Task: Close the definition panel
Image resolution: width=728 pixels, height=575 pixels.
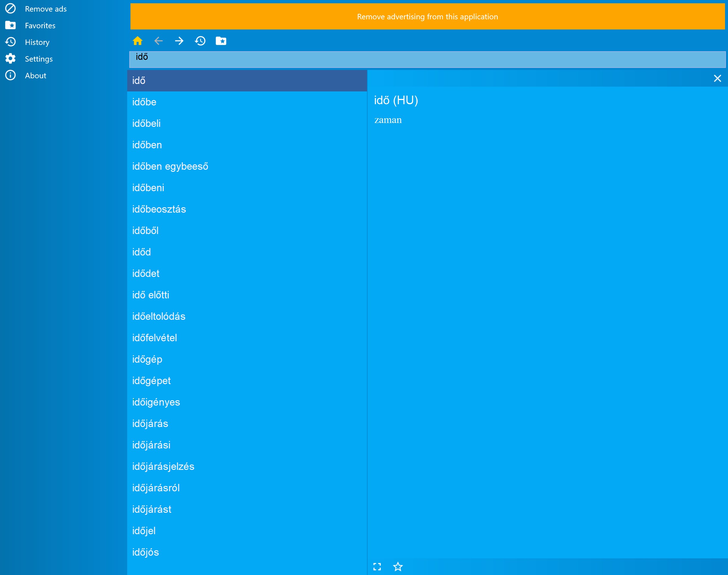Action: click(717, 78)
